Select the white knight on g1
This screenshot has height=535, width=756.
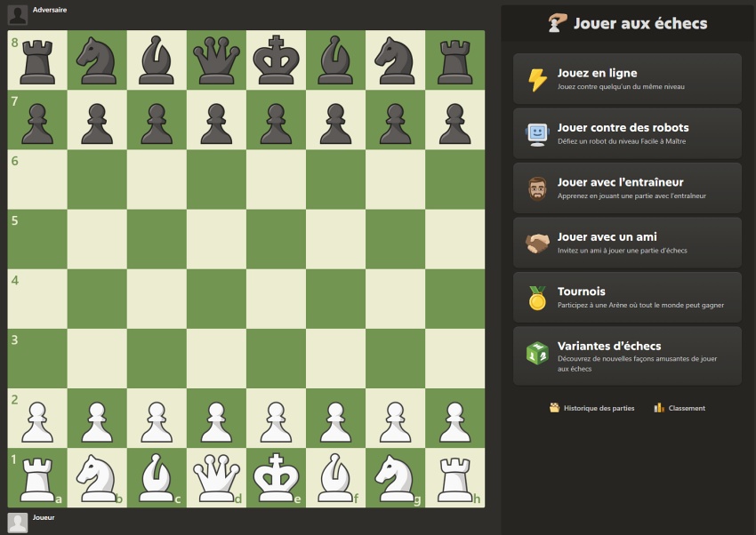pyautogui.click(x=396, y=478)
